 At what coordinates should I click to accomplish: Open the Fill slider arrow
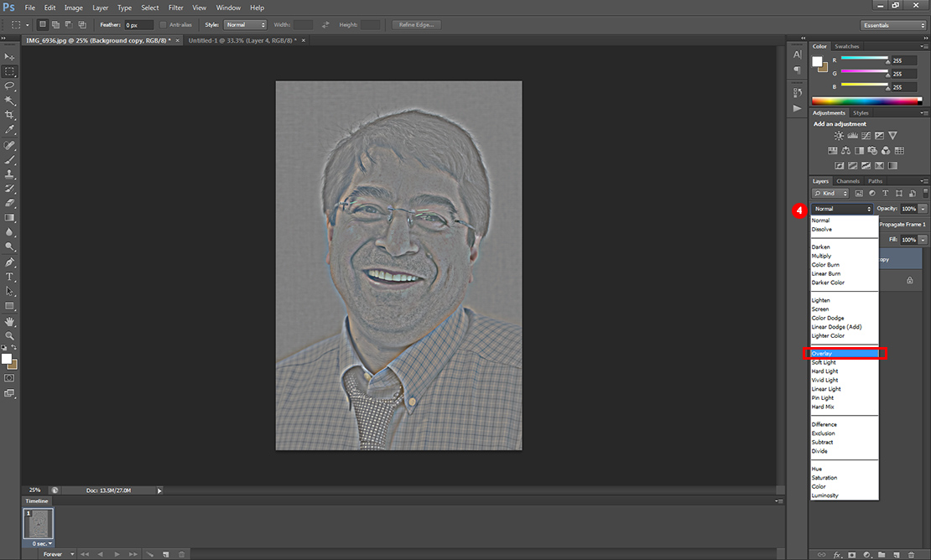point(923,240)
